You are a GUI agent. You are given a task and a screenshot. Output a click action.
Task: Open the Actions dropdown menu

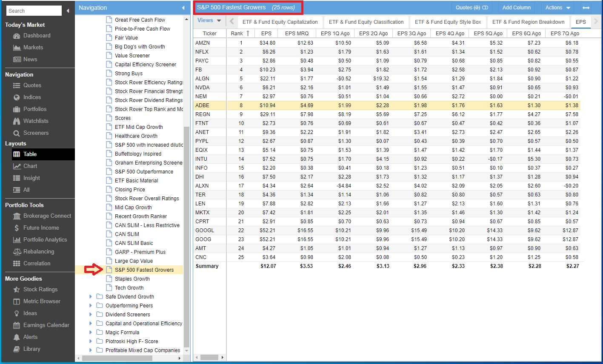(557, 8)
